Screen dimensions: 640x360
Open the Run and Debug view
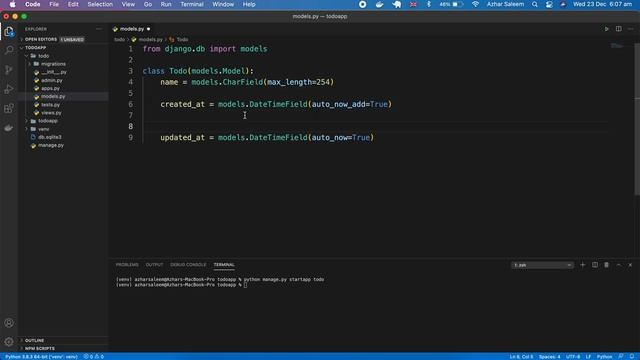coord(9,89)
